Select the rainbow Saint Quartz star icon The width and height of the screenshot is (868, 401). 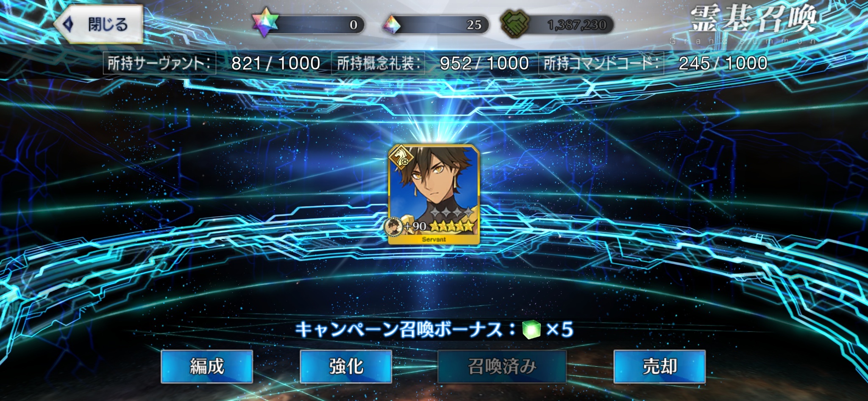point(265,22)
